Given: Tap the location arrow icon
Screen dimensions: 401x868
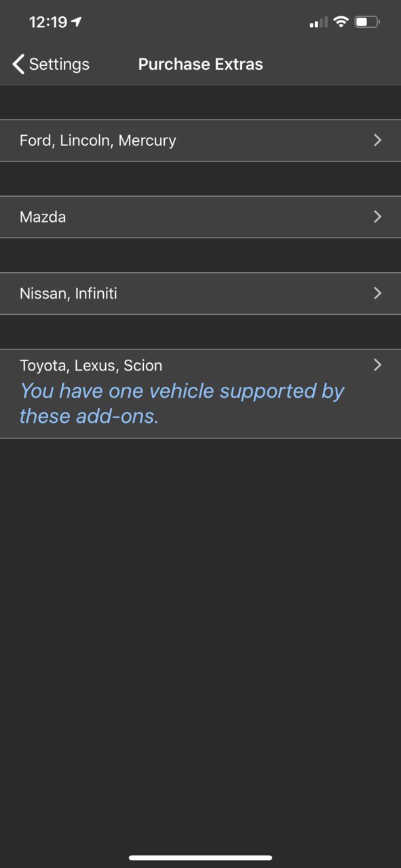Looking at the screenshot, I should [76, 22].
